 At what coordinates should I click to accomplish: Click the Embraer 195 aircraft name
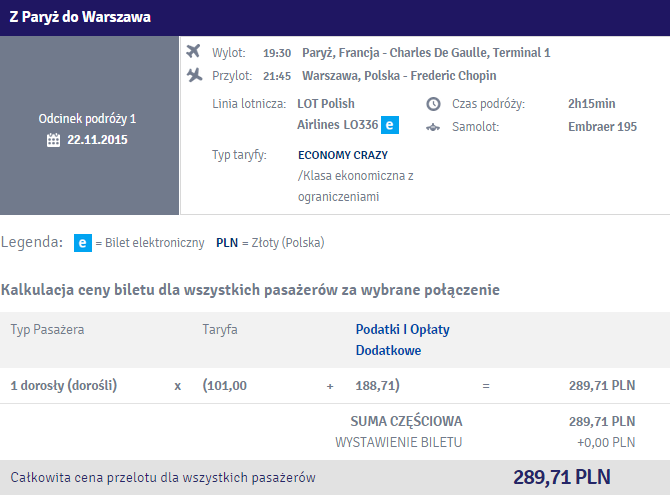click(x=602, y=127)
